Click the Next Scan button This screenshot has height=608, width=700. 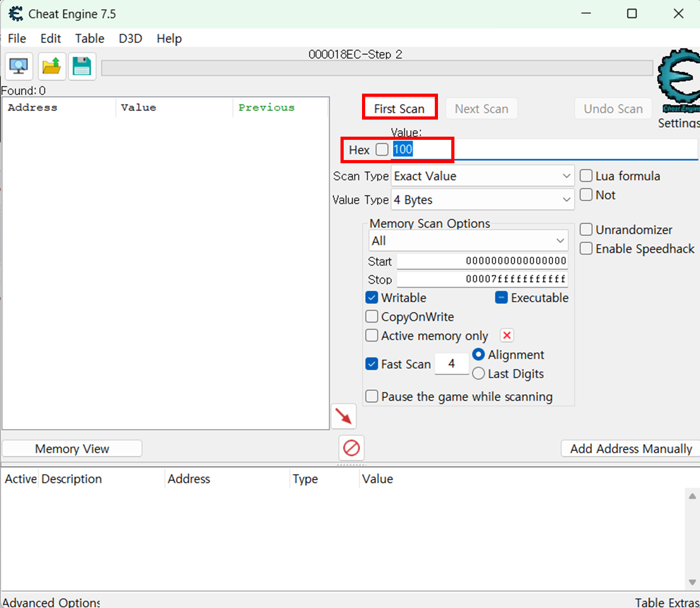point(482,108)
